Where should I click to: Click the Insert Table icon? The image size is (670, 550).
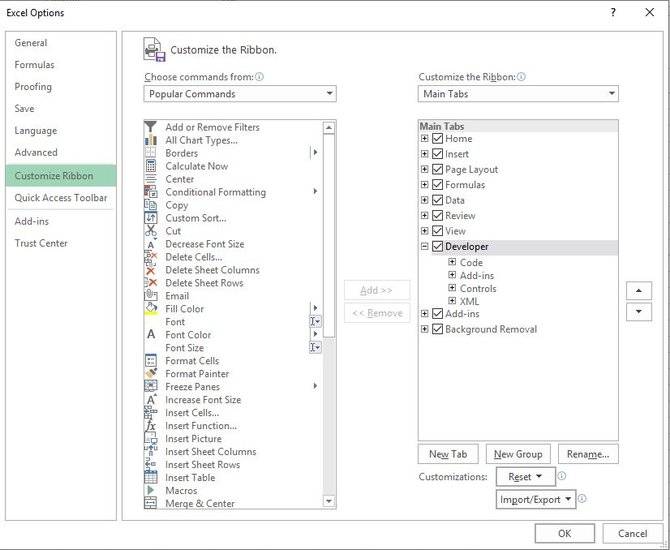click(x=150, y=477)
